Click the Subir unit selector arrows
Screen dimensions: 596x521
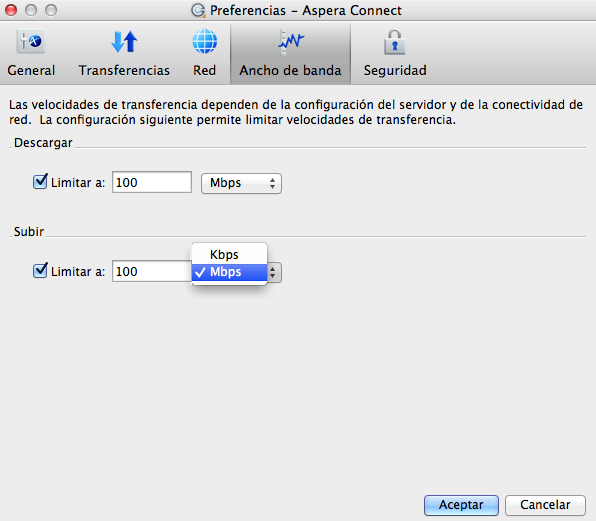pyautogui.click(x=273, y=272)
